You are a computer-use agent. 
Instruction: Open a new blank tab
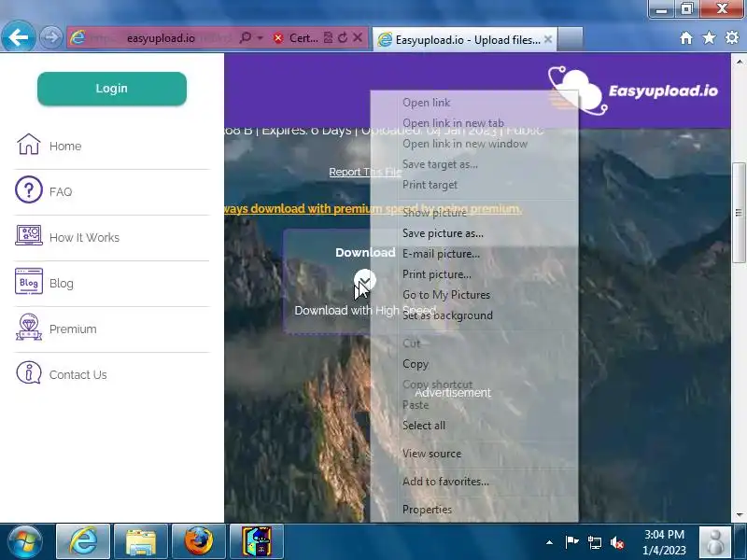tap(571, 39)
